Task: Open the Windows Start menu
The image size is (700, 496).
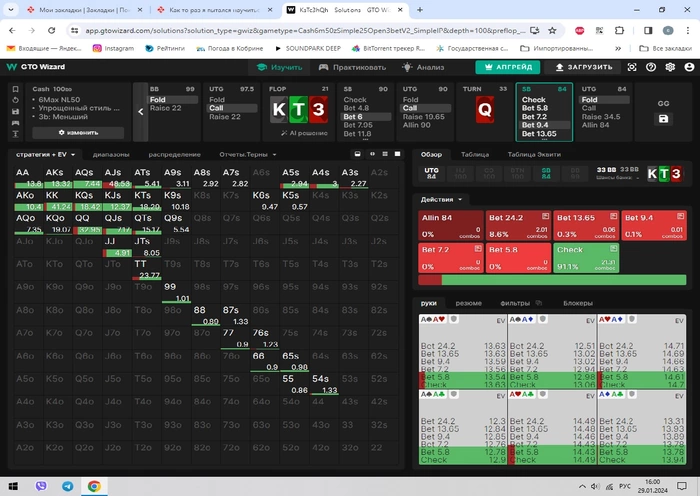Action: coord(13,486)
